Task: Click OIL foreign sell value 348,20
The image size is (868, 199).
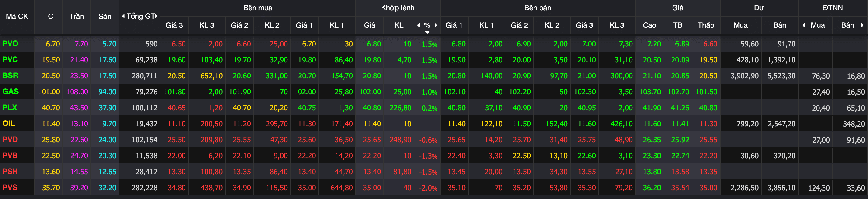Action: click(x=854, y=124)
